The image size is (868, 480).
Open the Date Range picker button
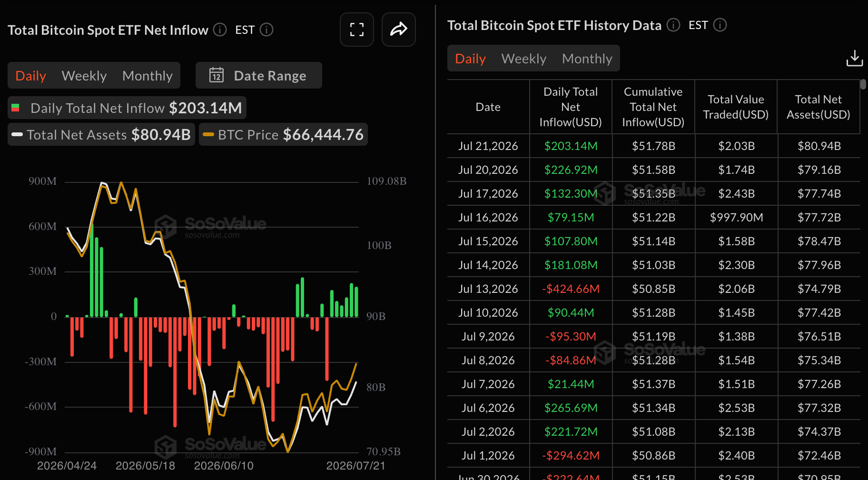(259, 75)
